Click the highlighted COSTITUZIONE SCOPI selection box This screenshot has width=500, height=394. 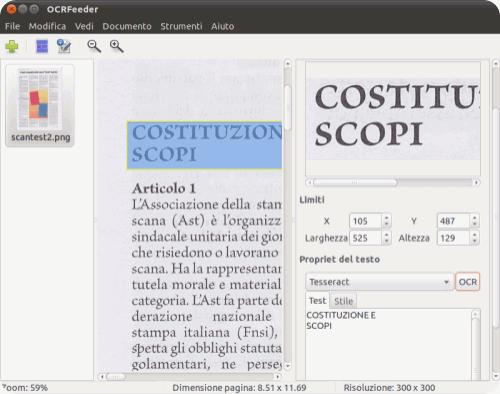coord(204,145)
